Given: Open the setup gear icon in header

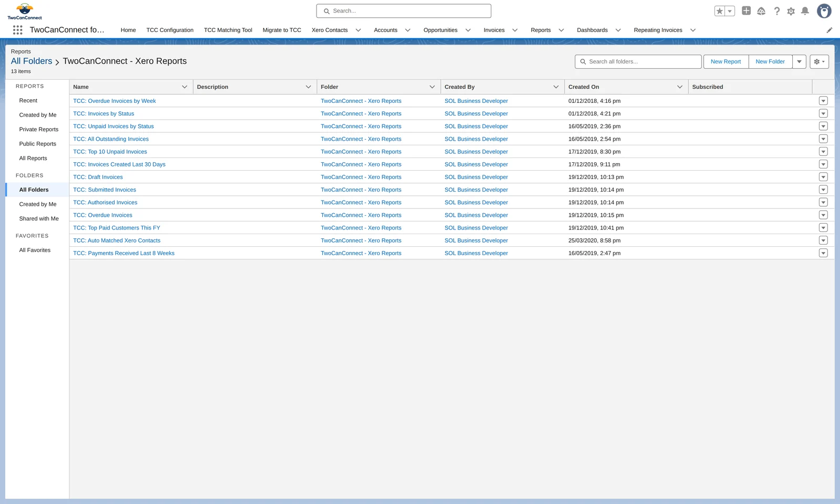Looking at the screenshot, I should [x=791, y=11].
